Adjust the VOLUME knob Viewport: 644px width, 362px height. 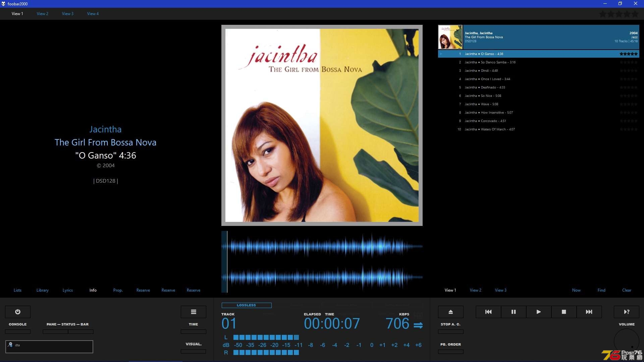[x=627, y=341]
